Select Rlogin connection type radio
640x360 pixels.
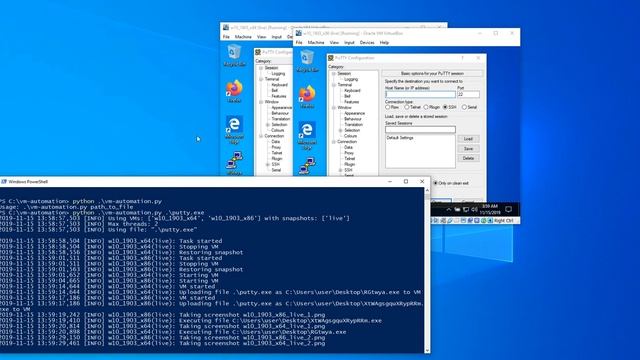432,107
